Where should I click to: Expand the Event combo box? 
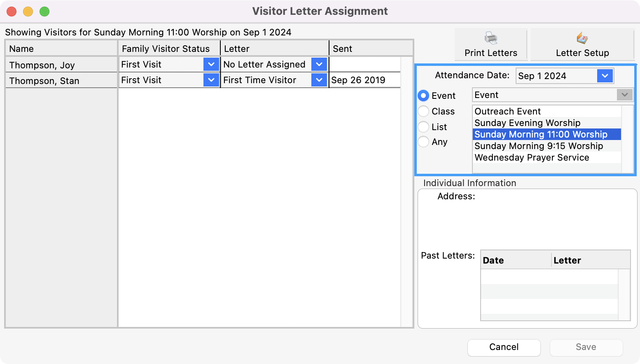click(624, 95)
